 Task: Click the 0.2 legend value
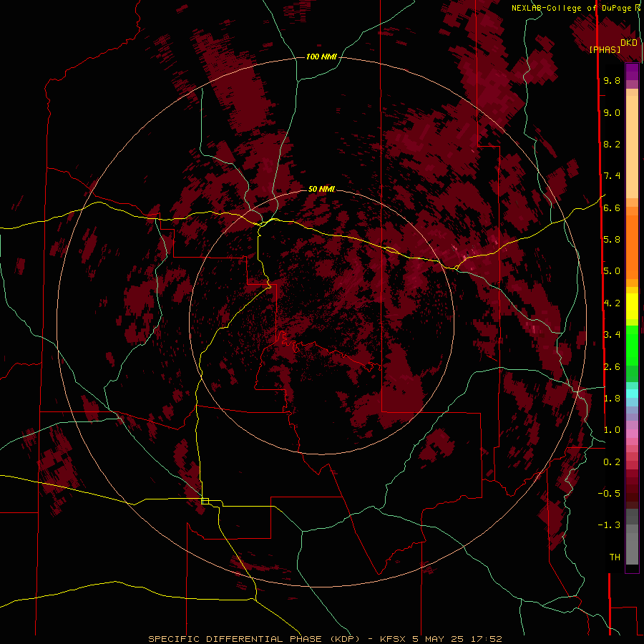612,462
